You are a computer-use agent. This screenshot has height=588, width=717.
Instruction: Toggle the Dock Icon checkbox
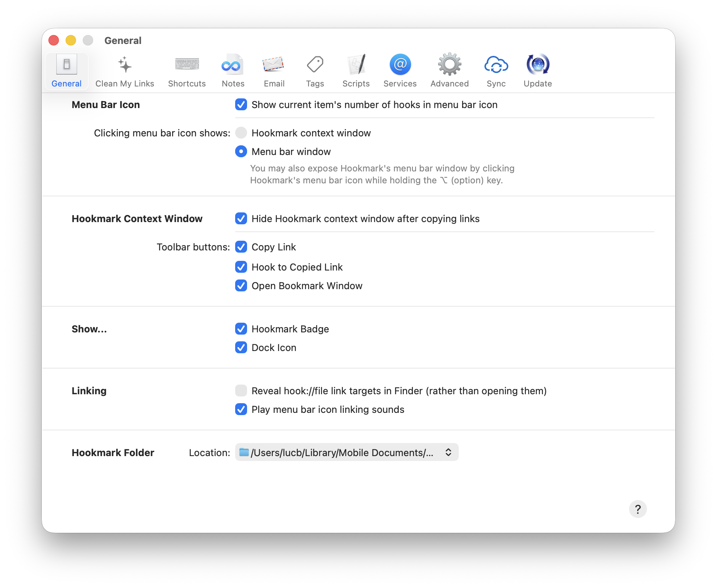(x=241, y=347)
